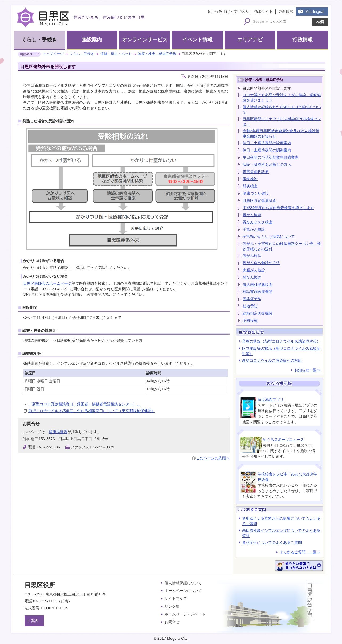Jump via このページの先頭へ link

[x=213, y=458]
